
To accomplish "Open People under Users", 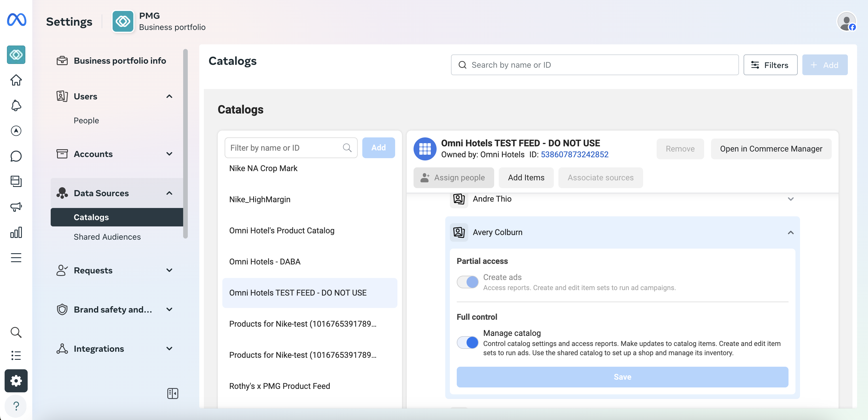I will coord(86,121).
